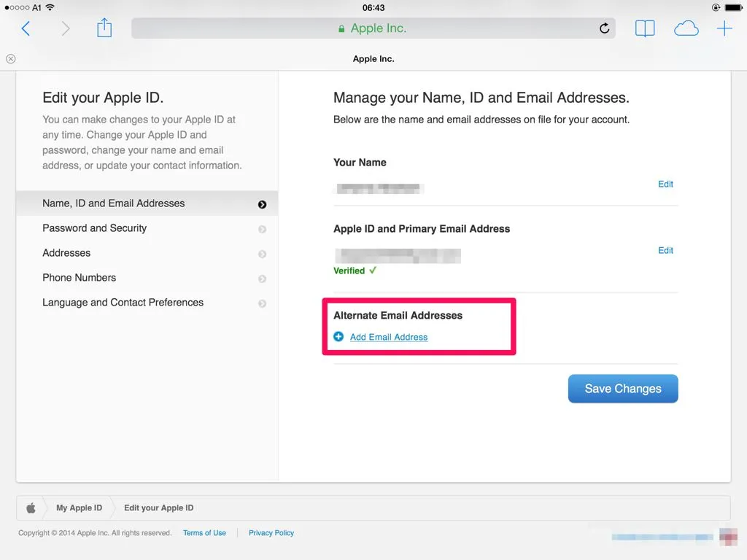The image size is (747, 560).
Task: Edit the Apple ID primary email
Action: point(665,251)
